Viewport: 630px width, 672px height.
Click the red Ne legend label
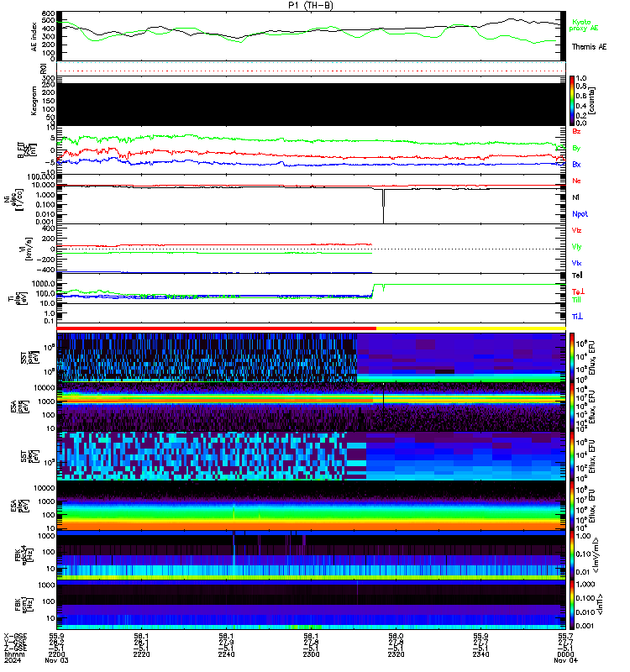(576, 181)
